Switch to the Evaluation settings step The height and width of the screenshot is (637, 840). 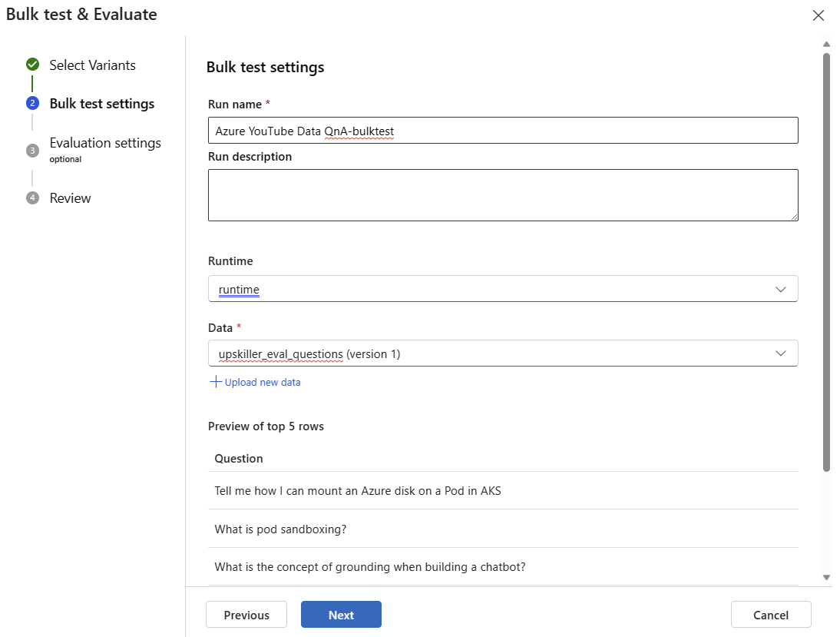click(x=104, y=142)
